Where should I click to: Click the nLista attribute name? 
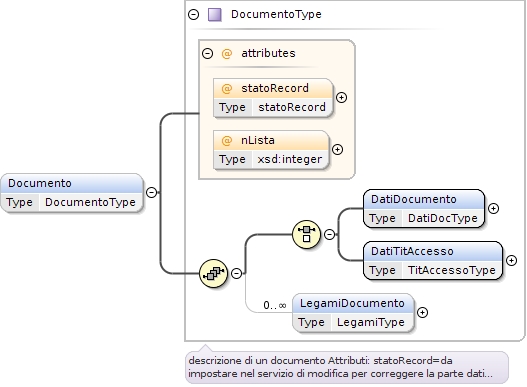pos(258,140)
